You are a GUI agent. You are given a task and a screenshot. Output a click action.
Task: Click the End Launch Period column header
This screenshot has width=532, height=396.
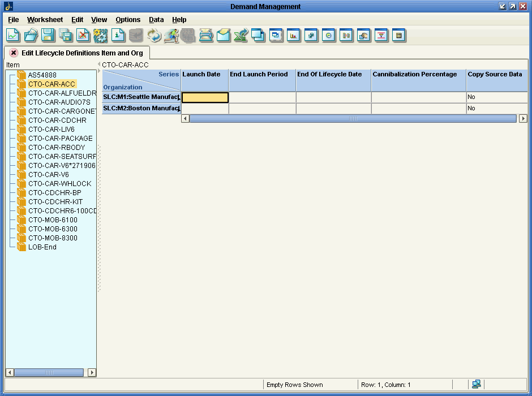pyautogui.click(x=262, y=80)
